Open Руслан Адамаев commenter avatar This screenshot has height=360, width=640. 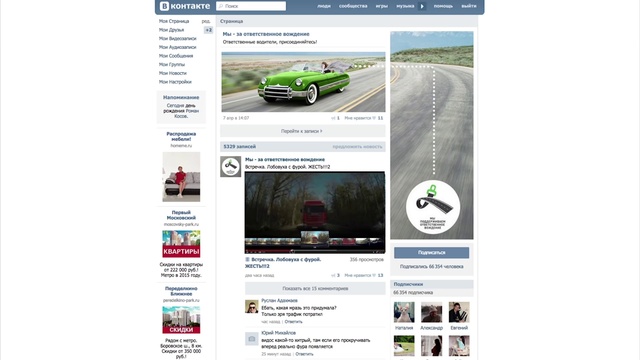coord(251,307)
